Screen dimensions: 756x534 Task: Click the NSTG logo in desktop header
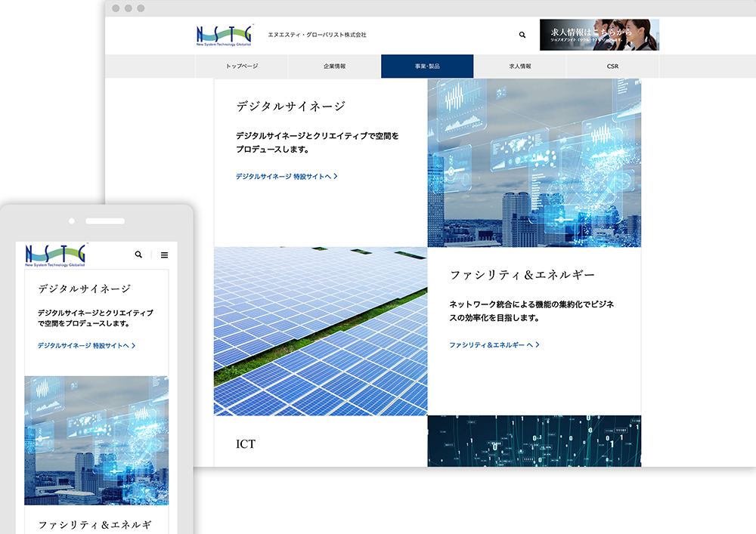coord(225,35)
